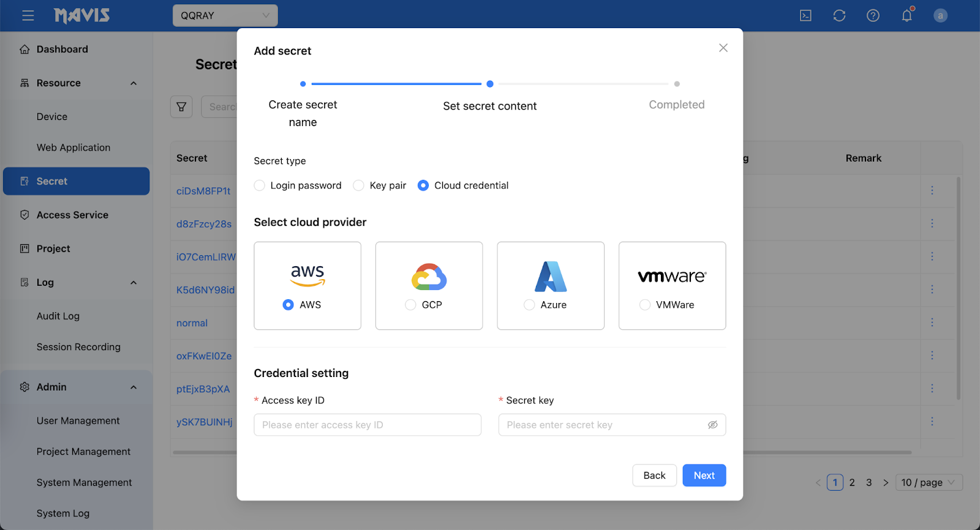
Task: Click the filter funnel icon
Action: pyautogui.click(x=181, y=106)
